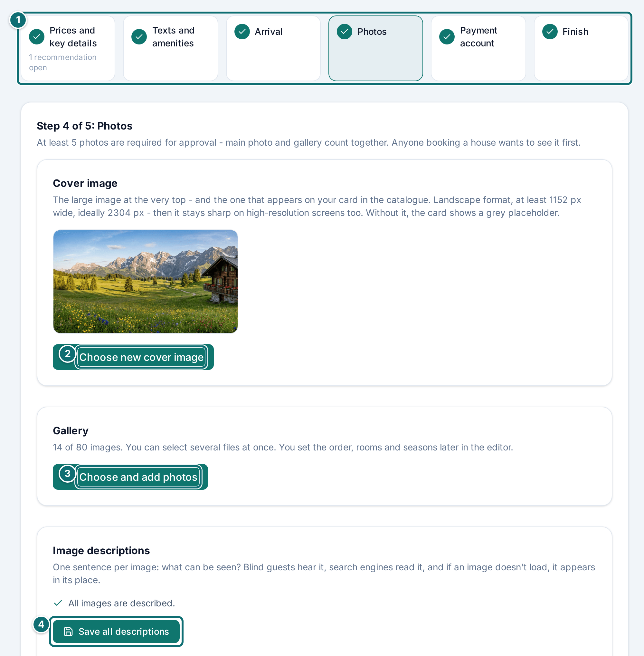Click the save disk icon
The width and height of the screenshot is (644, 656).
tap(68, 632)
